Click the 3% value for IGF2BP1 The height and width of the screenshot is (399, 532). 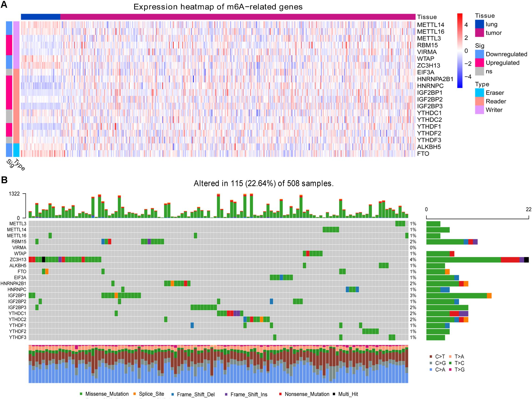413,295
